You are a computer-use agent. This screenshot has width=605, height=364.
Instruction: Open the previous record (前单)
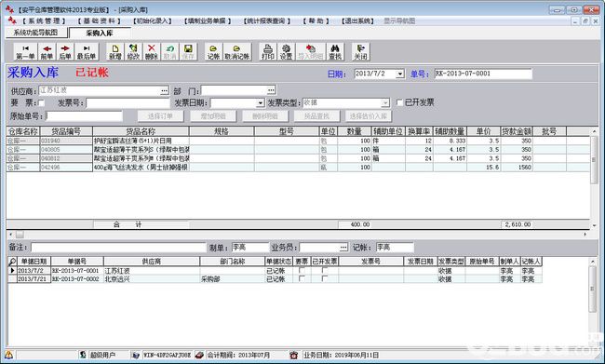pyautogui.click(x=47, y=52)
